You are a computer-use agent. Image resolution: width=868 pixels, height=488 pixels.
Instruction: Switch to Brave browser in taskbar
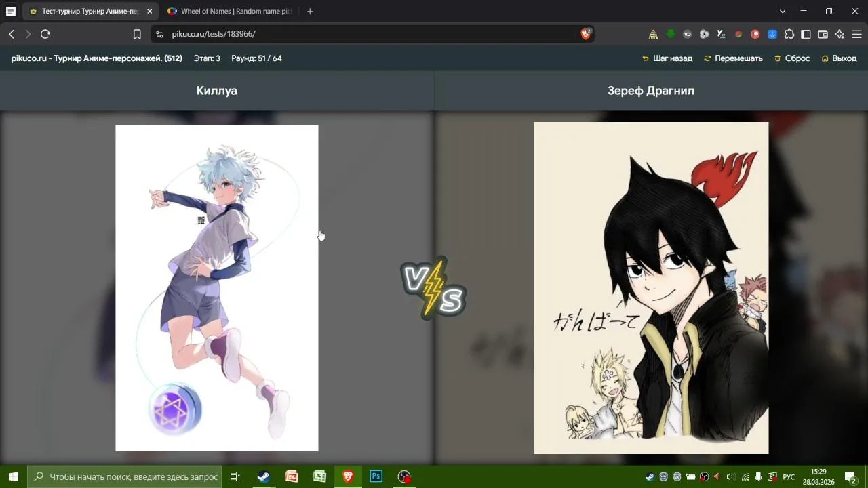point(348,476)
